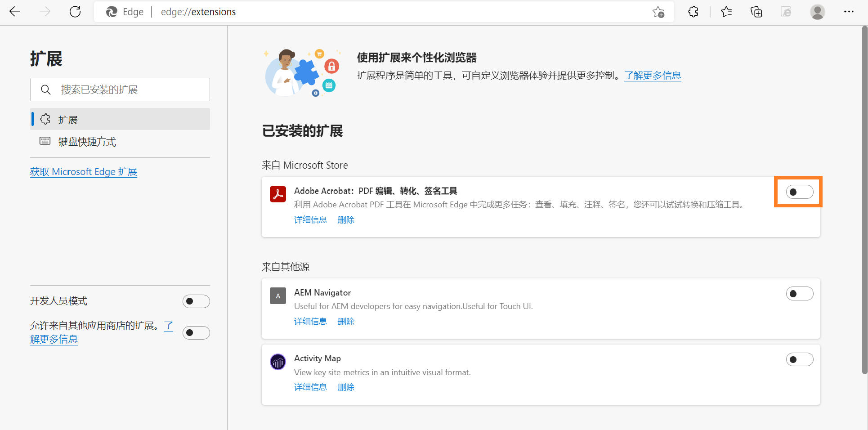Toggle 允许来自其他应用商店的扩展 switch
This screenshot has width=868, height=430.
pos(196,333)
